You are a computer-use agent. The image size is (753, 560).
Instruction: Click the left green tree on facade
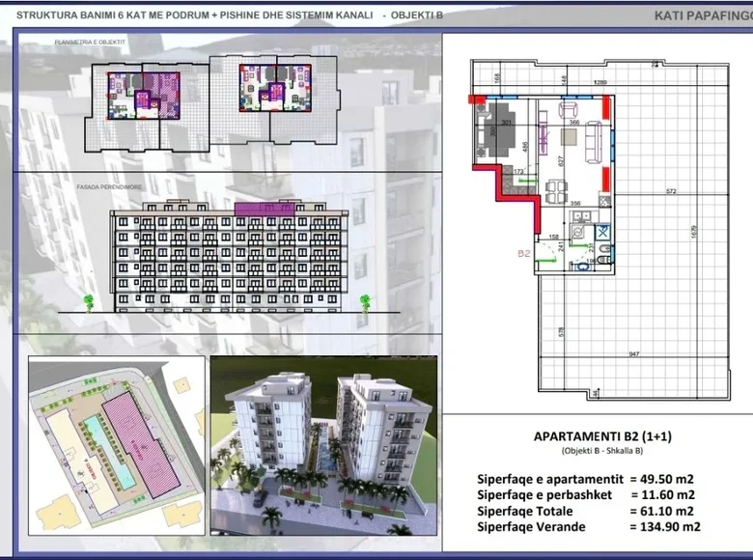pos(89,301)
